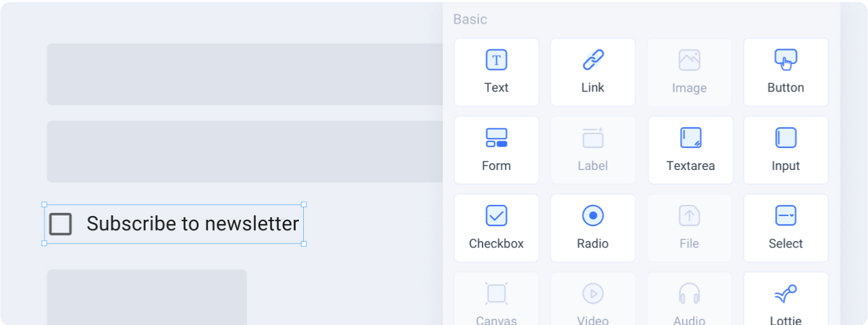Insert the Checkbox element

point(496,228)
